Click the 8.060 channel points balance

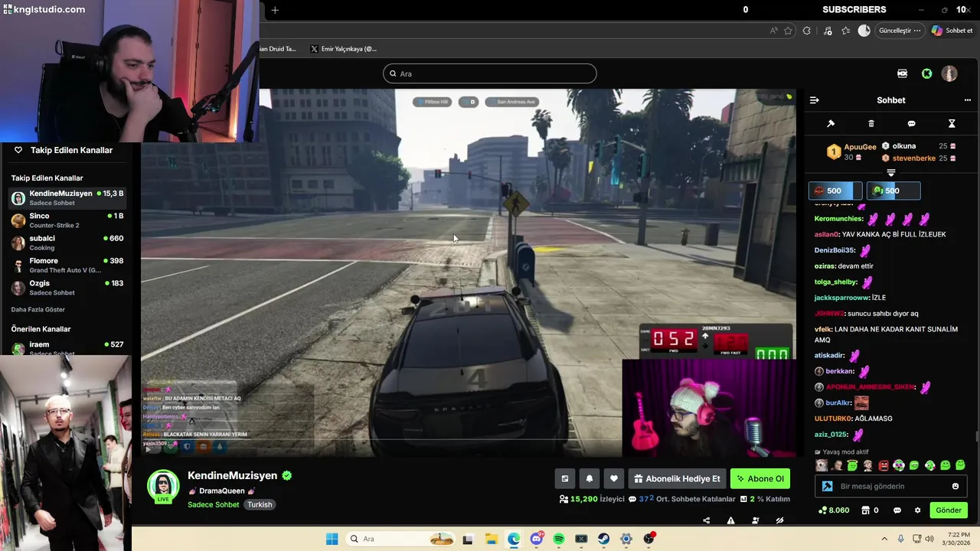[834, 510]
